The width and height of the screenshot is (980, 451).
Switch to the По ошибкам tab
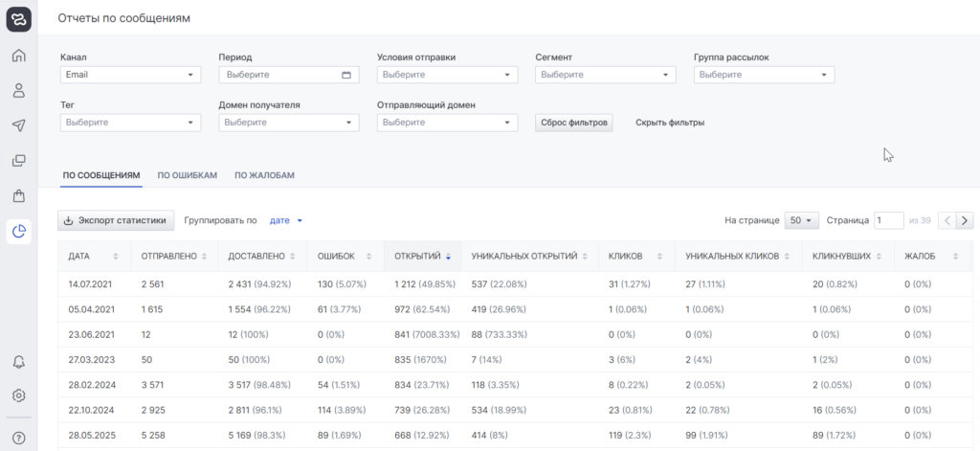(188, 175)
